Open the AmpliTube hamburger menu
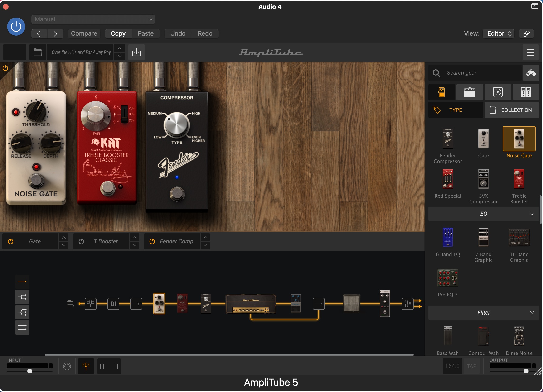Viewport: 543px width, 392px height. [x=531, y=52]
